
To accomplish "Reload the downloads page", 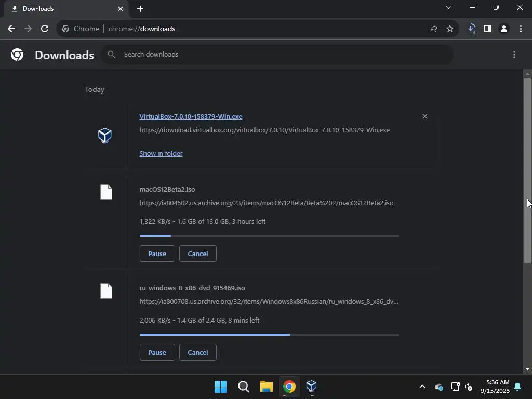I will tap(45, 29).
